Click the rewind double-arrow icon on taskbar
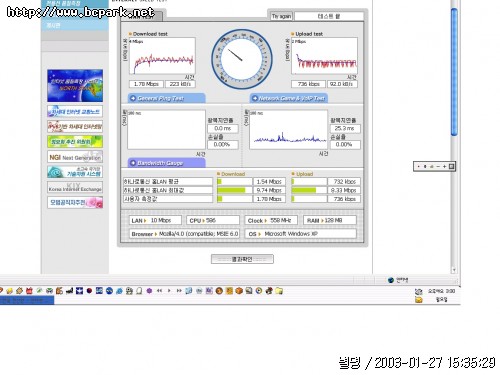The height and width of the screenshot is (375, 500). pyautogui.click(x=159, y=291)
